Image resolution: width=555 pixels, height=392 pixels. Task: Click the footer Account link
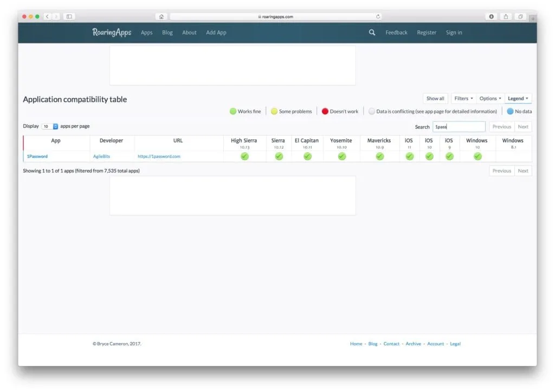pos(435,344)
